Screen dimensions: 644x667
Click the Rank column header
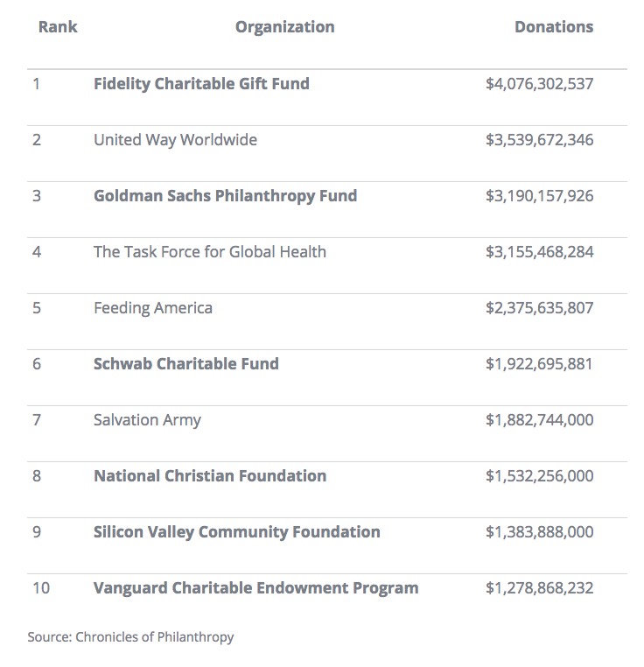point(58,27)
